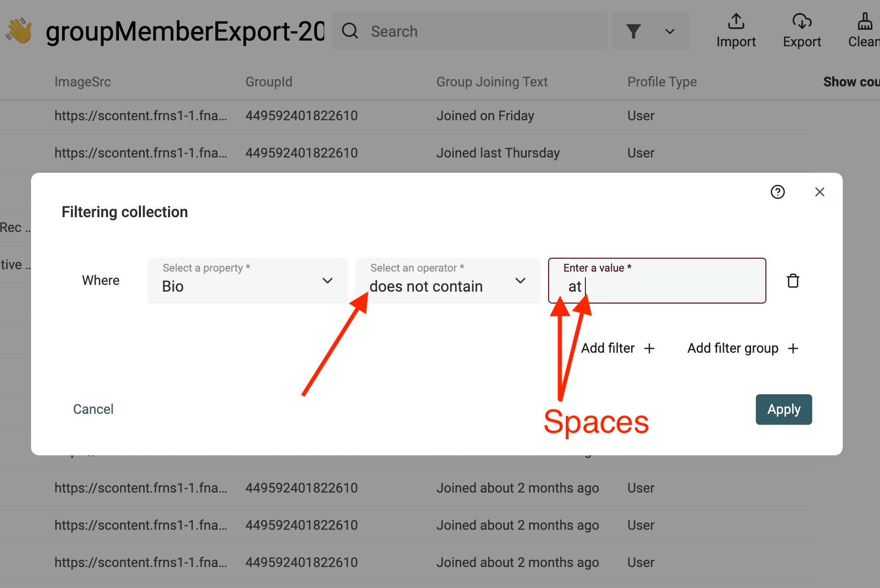This screenshot has height=588, width=880.
Task: Apply the filter
Action: click(784, 409)
